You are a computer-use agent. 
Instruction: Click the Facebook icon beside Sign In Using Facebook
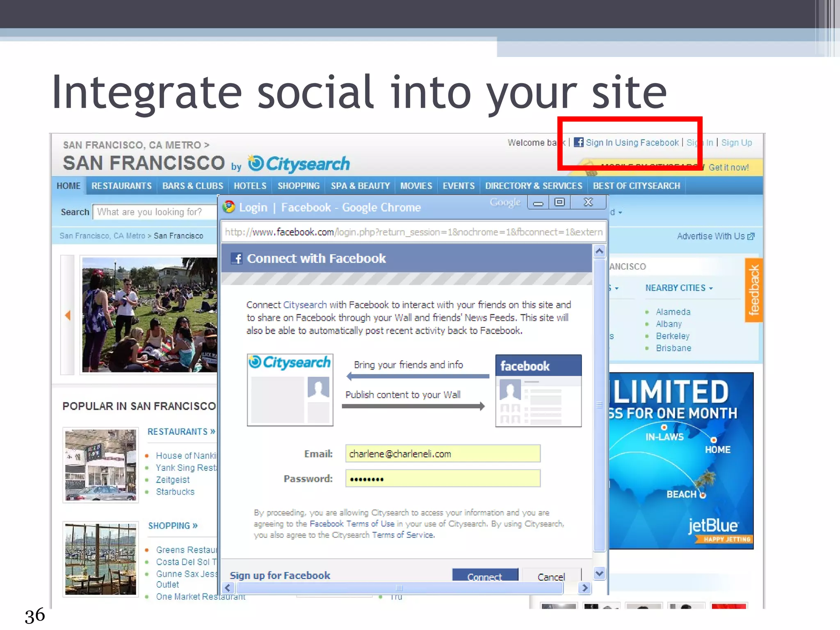point(578,142)
